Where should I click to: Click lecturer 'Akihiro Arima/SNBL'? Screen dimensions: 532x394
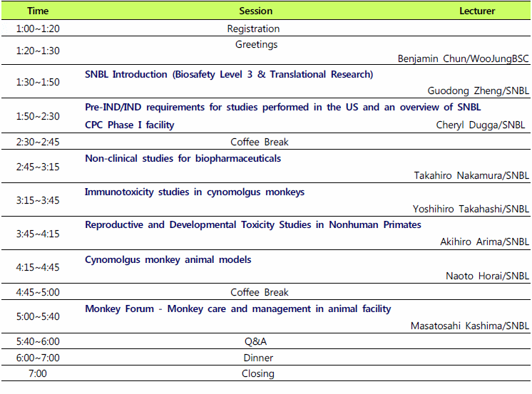tap(484, 242)
